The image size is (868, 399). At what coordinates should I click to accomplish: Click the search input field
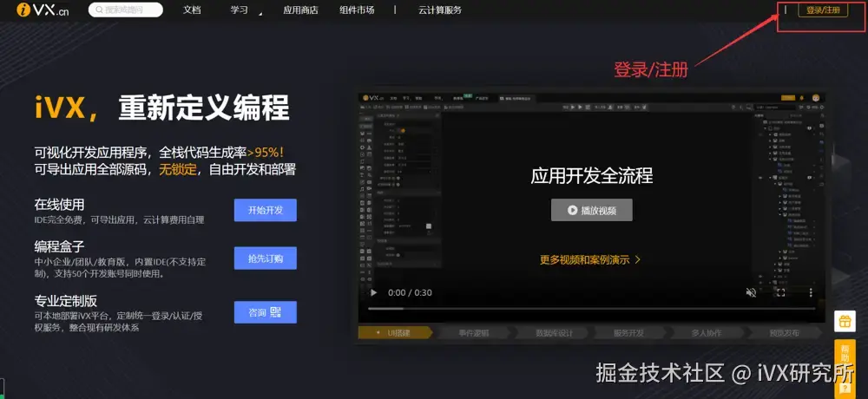[126, 10]
